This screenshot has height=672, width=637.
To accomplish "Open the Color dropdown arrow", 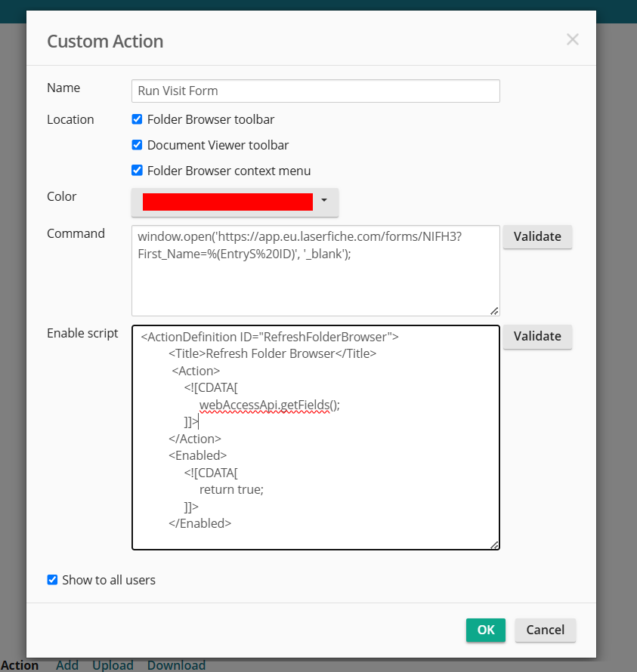I will [324, 200].
